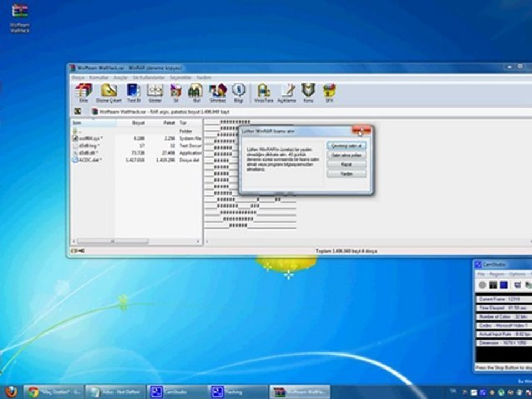This screenshot has height=399, width=532.
Task: Click the Yardım button in the license dialog
Action: [x=346, y=173]
